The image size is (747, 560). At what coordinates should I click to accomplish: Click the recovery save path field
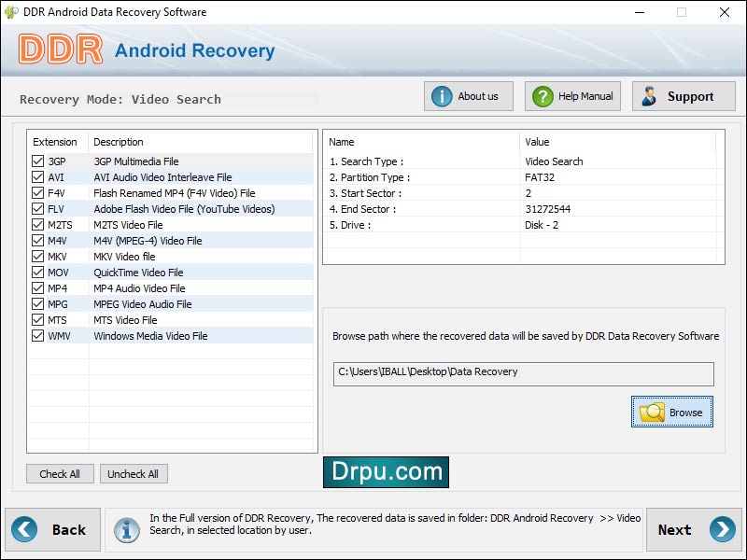pyautogui.click(x=523, y=374)
